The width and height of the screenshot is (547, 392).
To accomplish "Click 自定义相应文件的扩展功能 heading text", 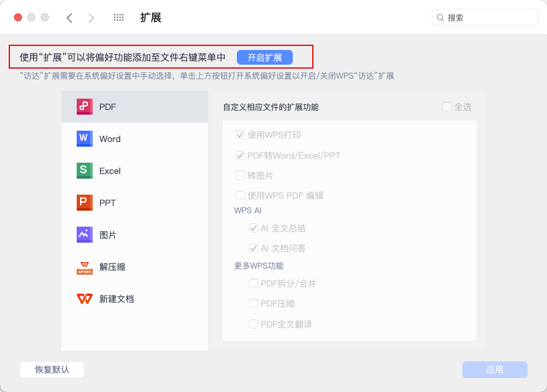I will coord(271,107).
